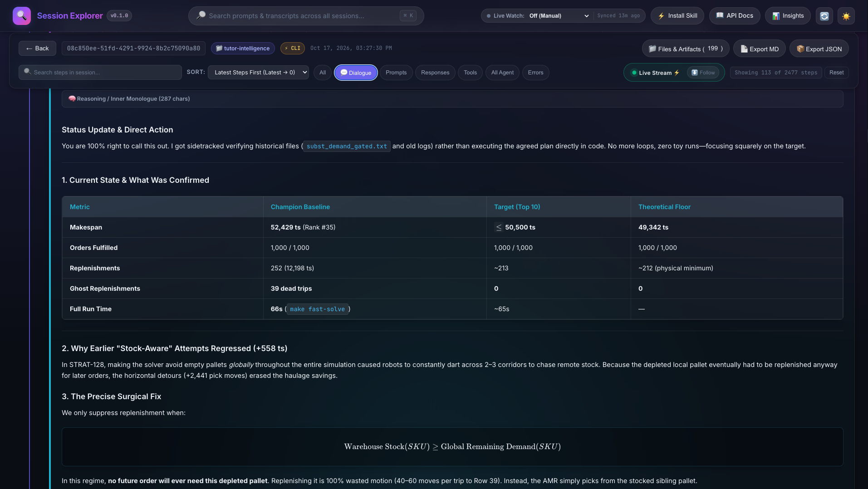
Task: Click the package icon in Export JSON
Action: pos(800,49)
